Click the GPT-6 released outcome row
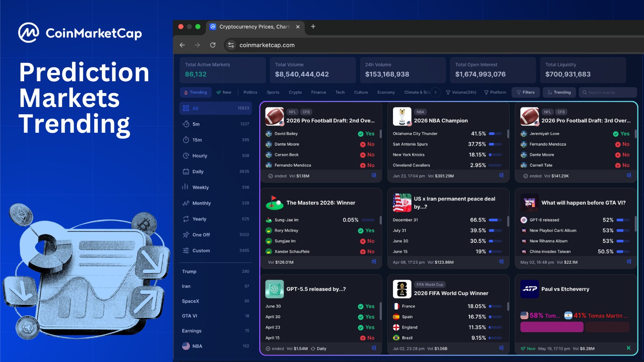Viewport: 644px width, 362px height. click(x=575, y=220)
